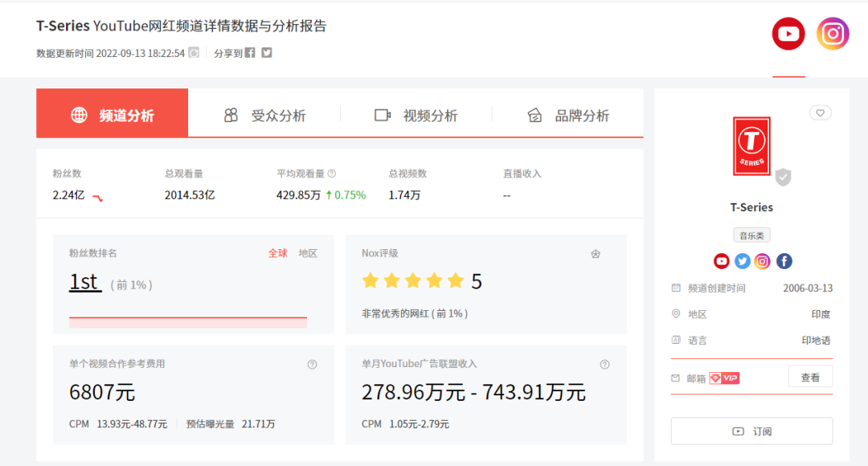Open small Instagram icon under T-Series name
The width and height of the screenshot is (868, 466).
coord(763,261)
